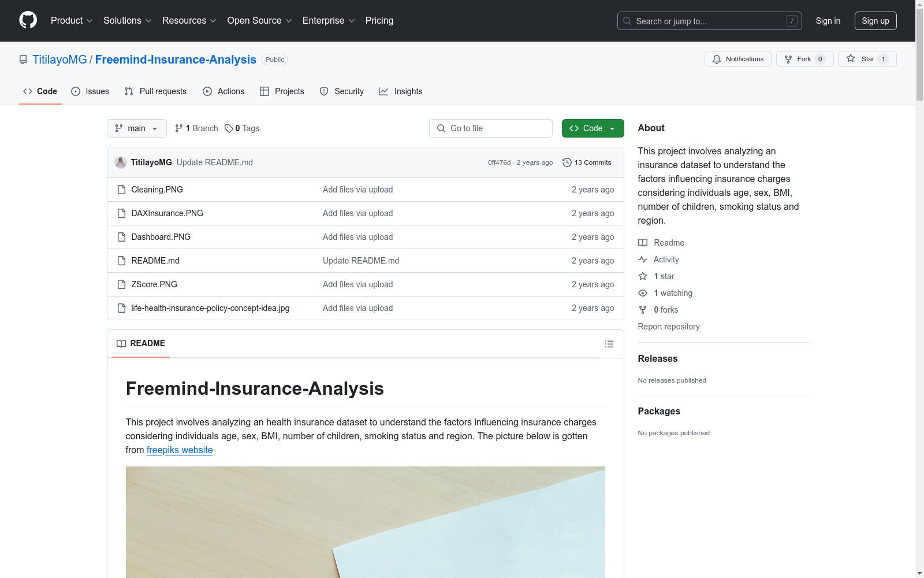Screen dimensions: 924x578
Task: Open the Security tab
Action: click(x=342, y=91)
